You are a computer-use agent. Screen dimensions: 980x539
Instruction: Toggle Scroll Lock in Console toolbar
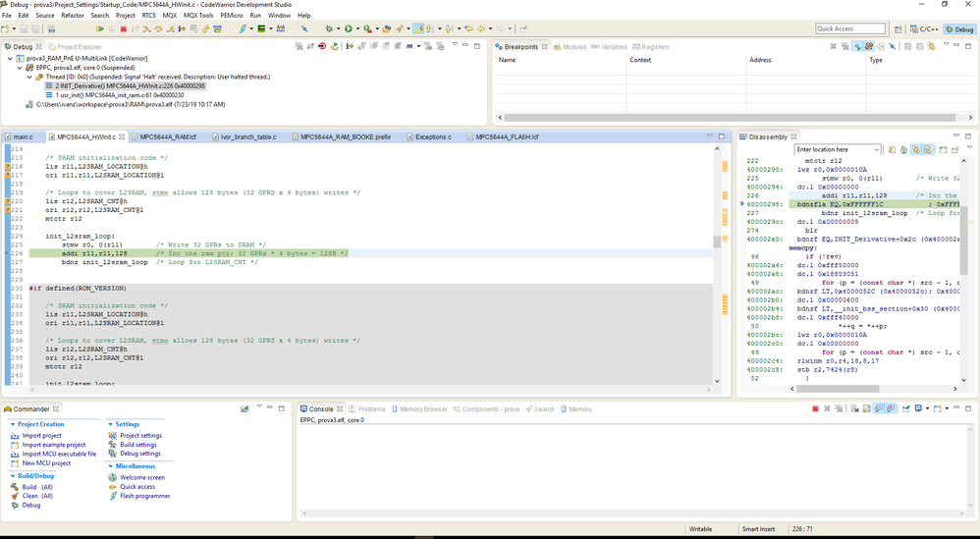[x=867, y=408]
